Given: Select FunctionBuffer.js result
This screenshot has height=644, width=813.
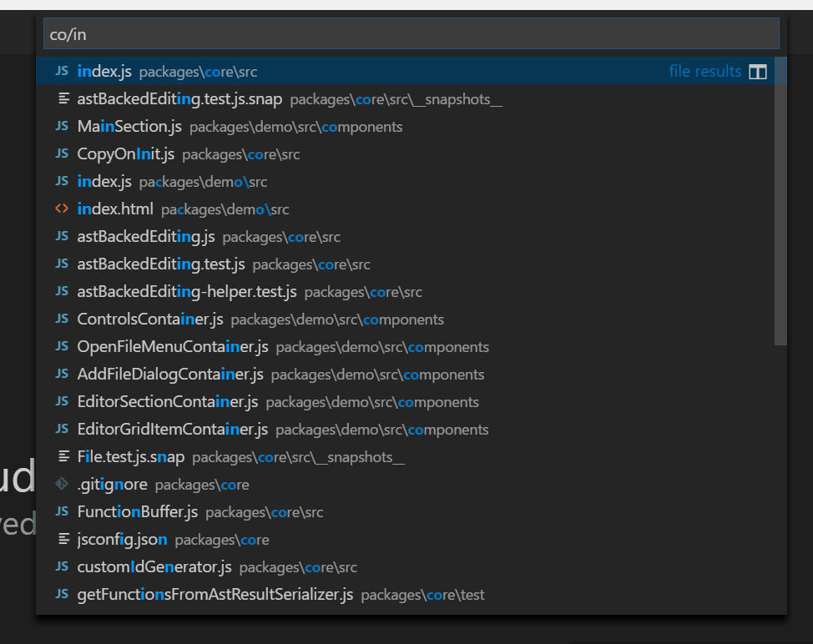Looking at the screenshot, I should pyautogui.click(x=405, y=511).
